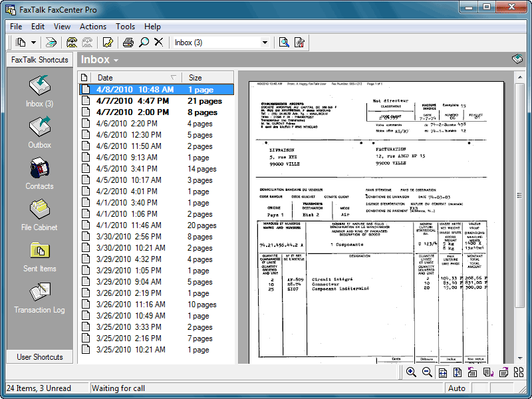The height and width of the screenshot is (399, 532).
Task: Click the Auto status bar indicator
Action: [x=456, y=388]
